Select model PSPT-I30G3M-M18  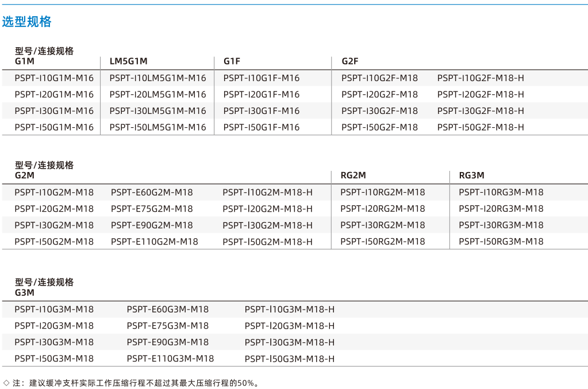[x=54, y=342]
